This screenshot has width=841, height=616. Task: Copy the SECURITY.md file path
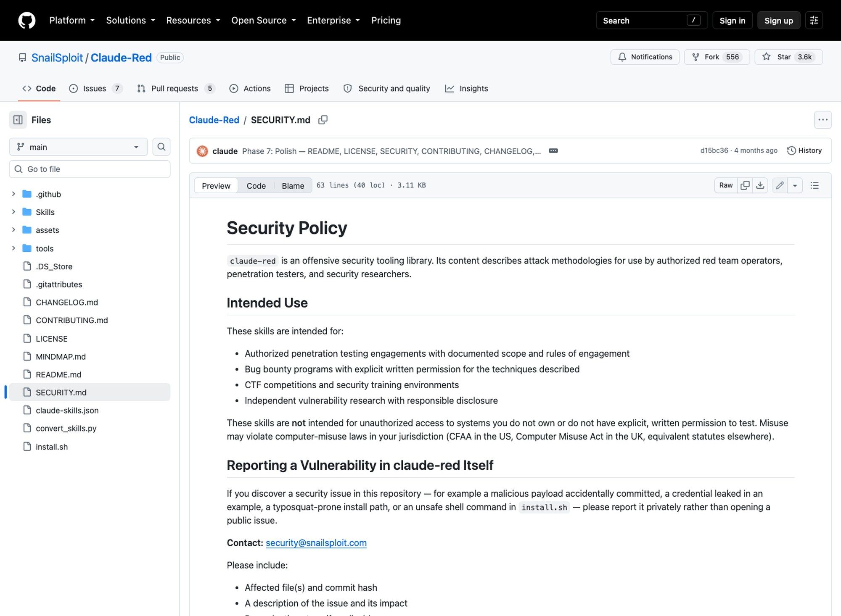[x=323, y=120]
